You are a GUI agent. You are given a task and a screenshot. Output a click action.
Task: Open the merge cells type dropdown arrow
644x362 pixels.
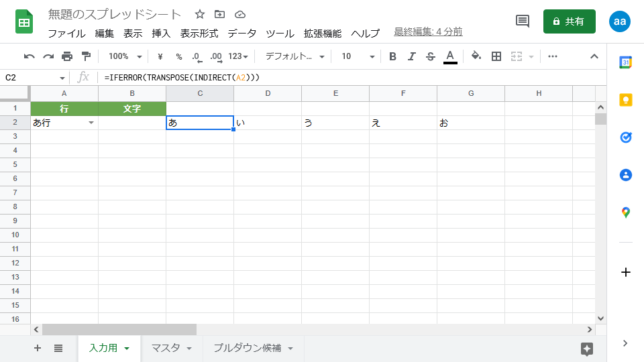click(x=531, y=56)
